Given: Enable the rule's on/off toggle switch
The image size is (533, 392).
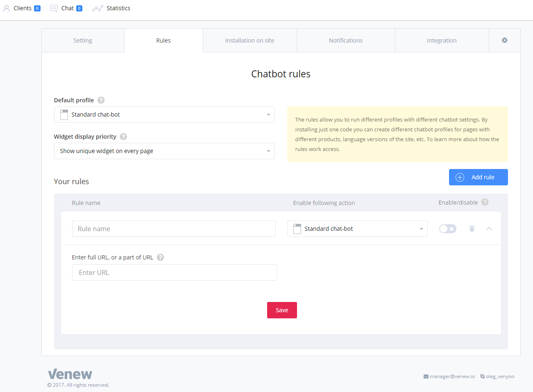Looking at the screenshot, I should [447, 228].
